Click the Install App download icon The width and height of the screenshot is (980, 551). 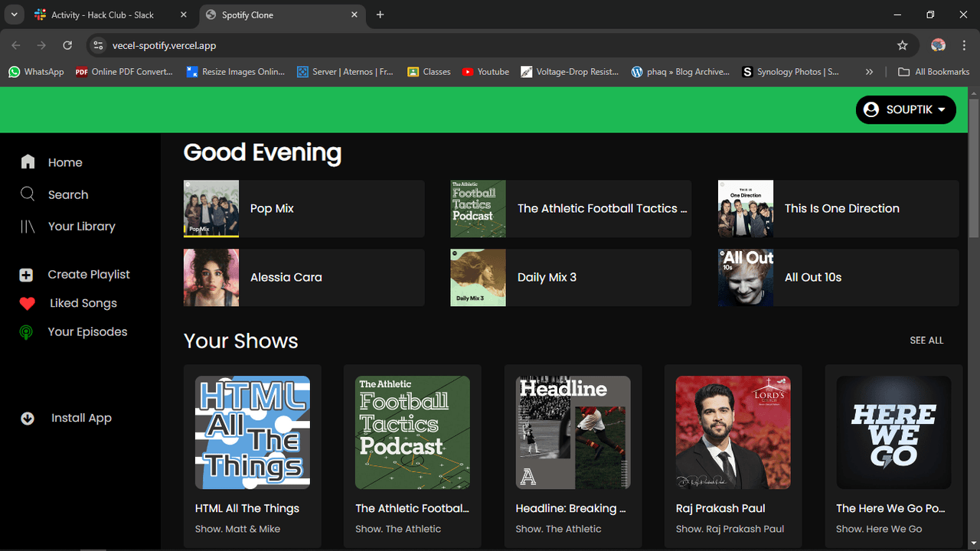coord(28,418)
